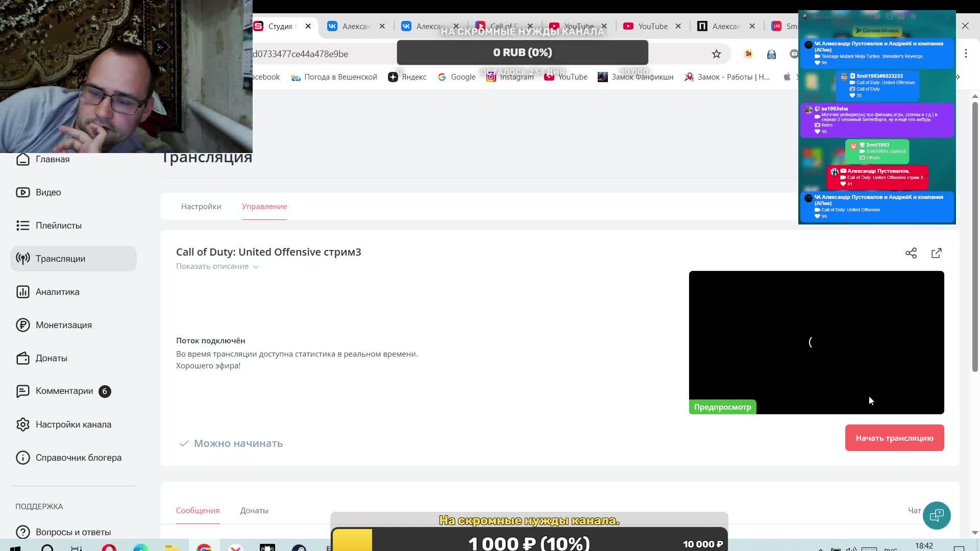Bookmark page with star icon
980x551 pixels.
[x=717, y=54]
